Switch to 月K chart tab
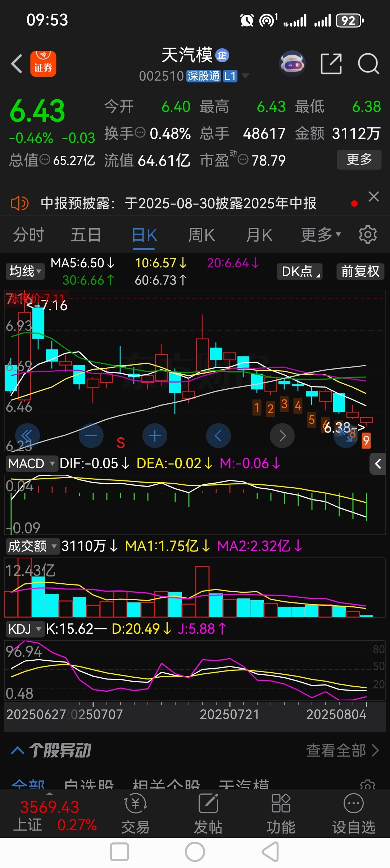 coord(259,235)
